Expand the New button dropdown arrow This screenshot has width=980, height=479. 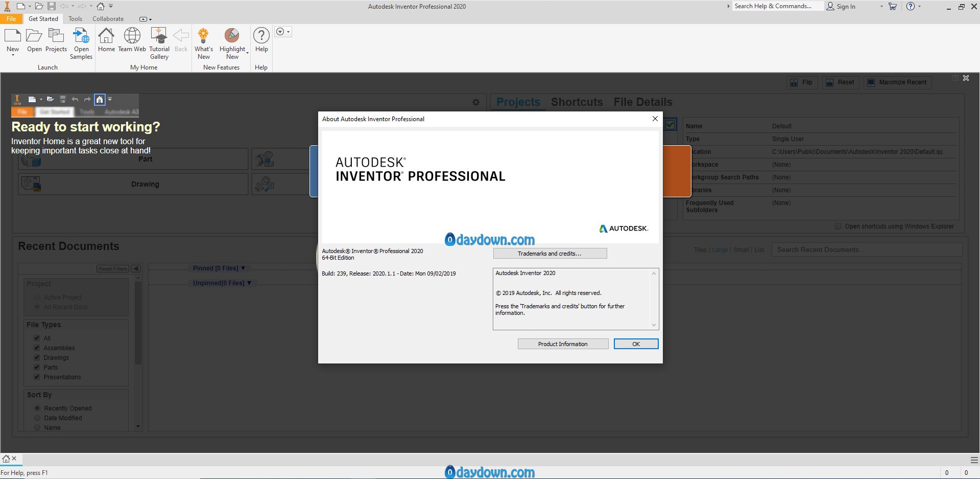[13, 55]
